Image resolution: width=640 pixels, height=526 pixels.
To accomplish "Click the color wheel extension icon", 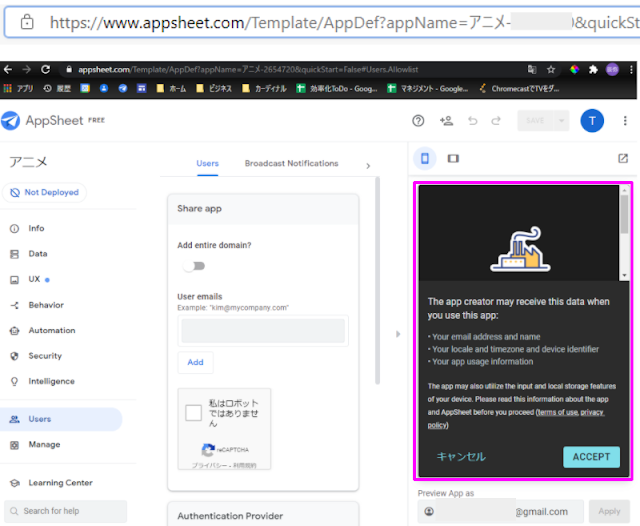I will point(574,70).
